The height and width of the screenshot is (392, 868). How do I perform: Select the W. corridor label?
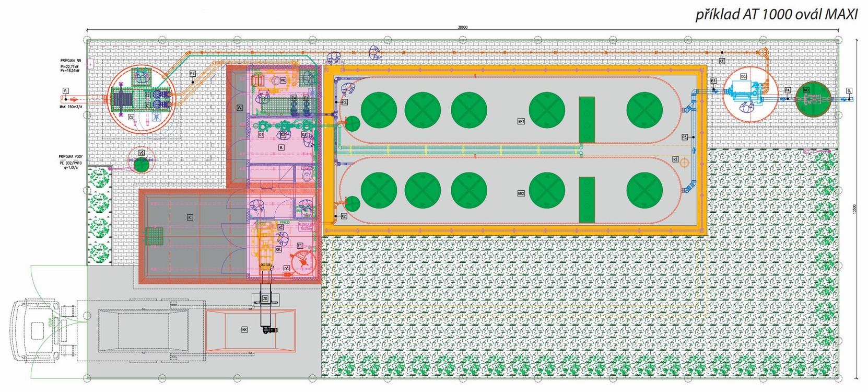click(240, 108)
